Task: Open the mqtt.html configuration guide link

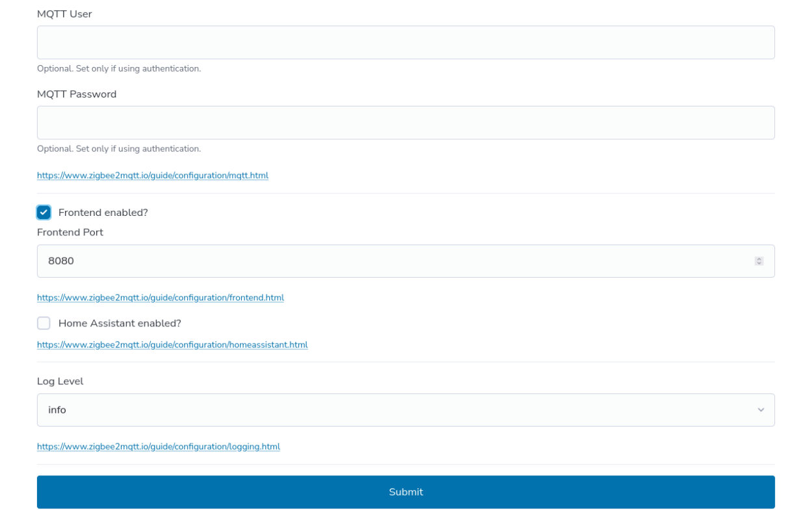Action: [x=153, y=175]
